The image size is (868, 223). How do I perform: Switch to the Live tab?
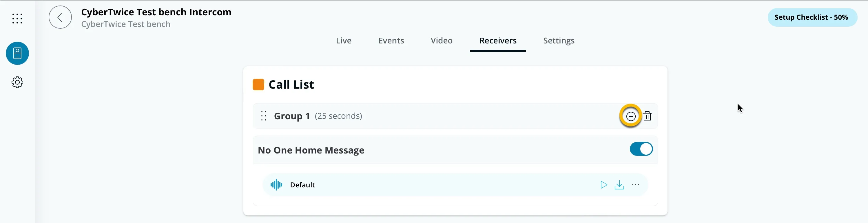pos(343,41)
